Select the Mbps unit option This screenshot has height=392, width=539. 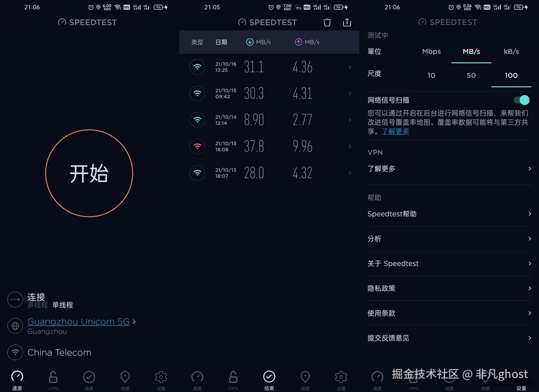pos(431,52)
